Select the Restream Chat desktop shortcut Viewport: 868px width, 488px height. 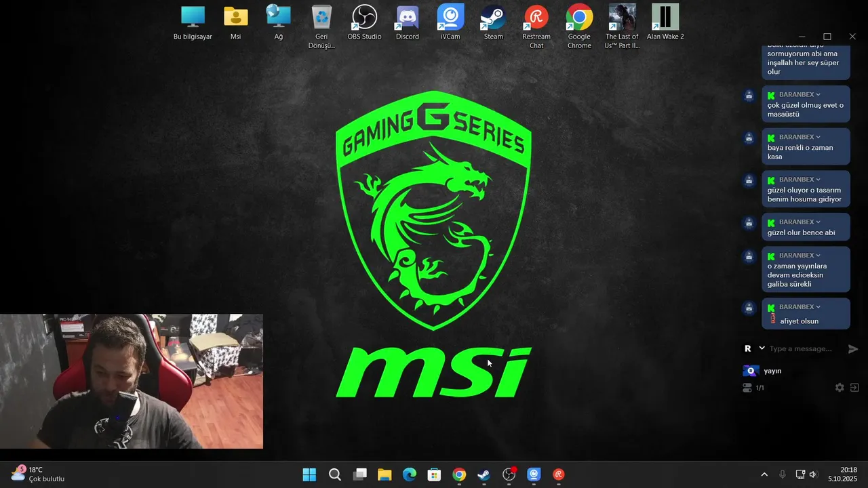click(x=536, y=27)
